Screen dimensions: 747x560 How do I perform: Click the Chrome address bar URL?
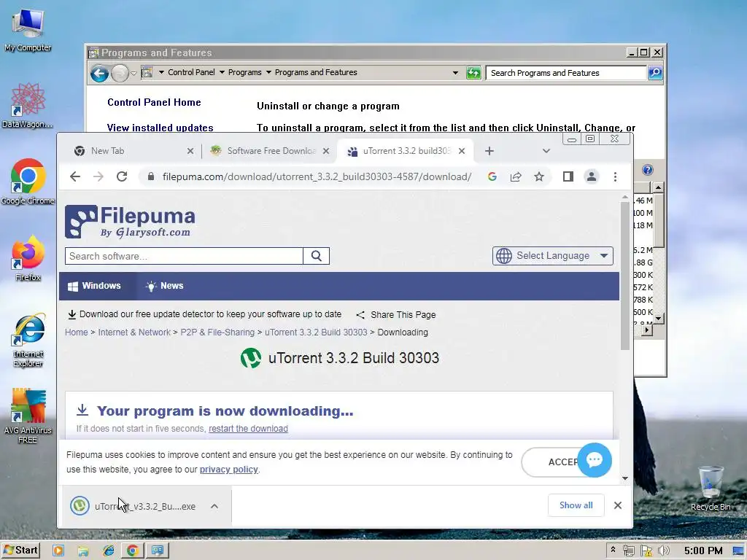317,176
